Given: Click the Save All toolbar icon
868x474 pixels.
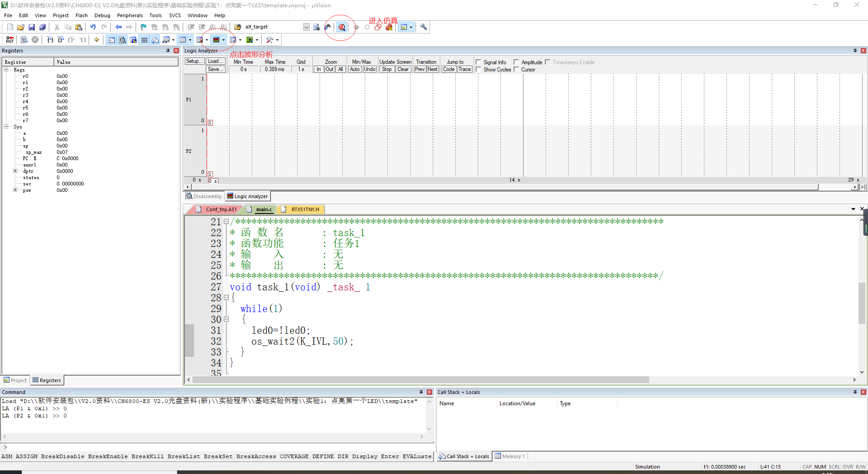Looking at the screenshot, I should coord(42,27).
